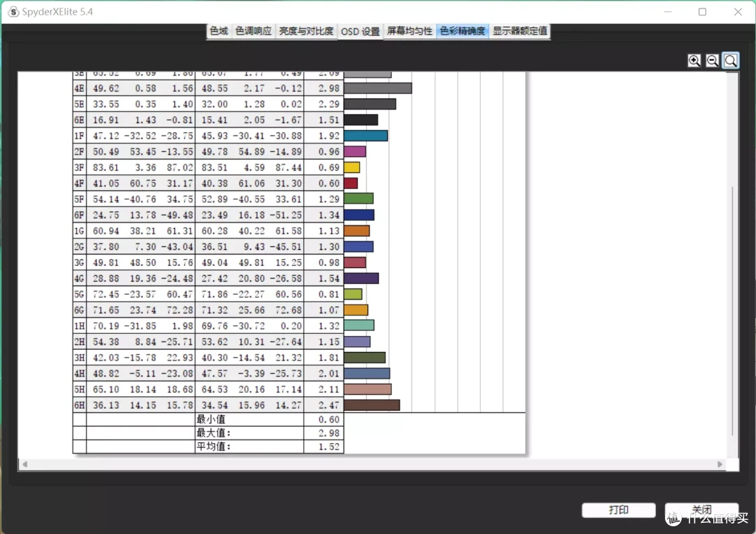The width and height of the screenshot is (756, 534).
Task: Click delta value 0.69 in row 3F
Action: [x=329, y=168]
